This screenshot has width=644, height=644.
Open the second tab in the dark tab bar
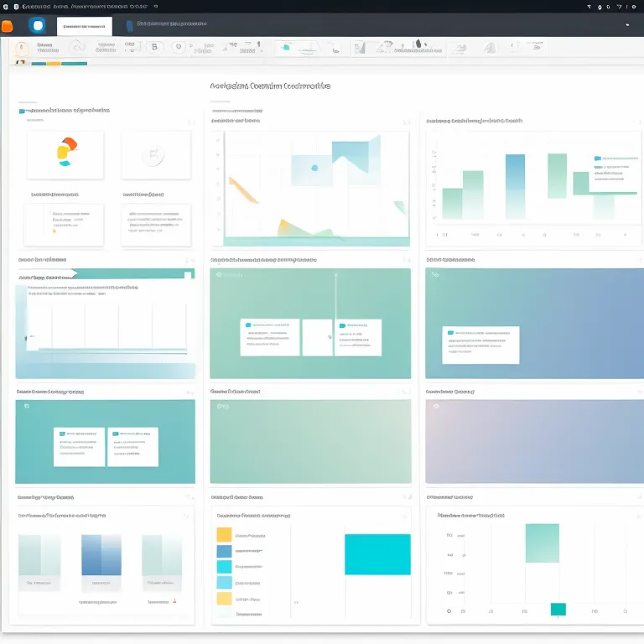[x=168, y=25]
